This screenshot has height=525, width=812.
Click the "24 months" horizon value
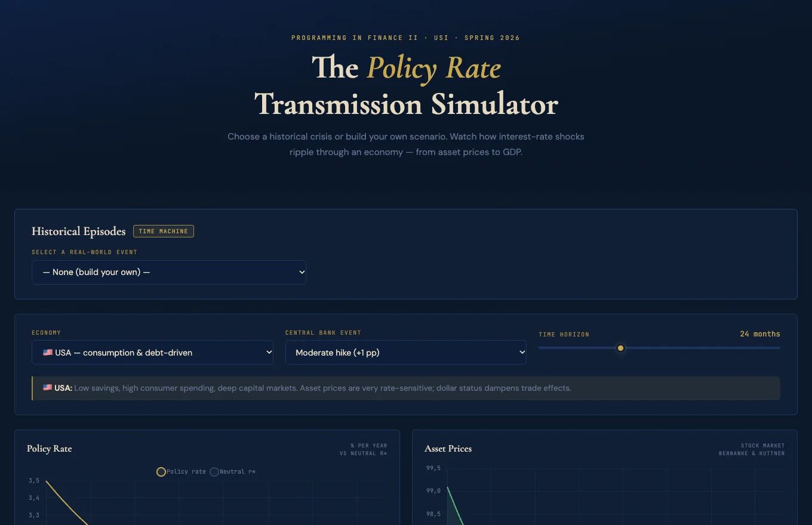(x=760, y=333)
